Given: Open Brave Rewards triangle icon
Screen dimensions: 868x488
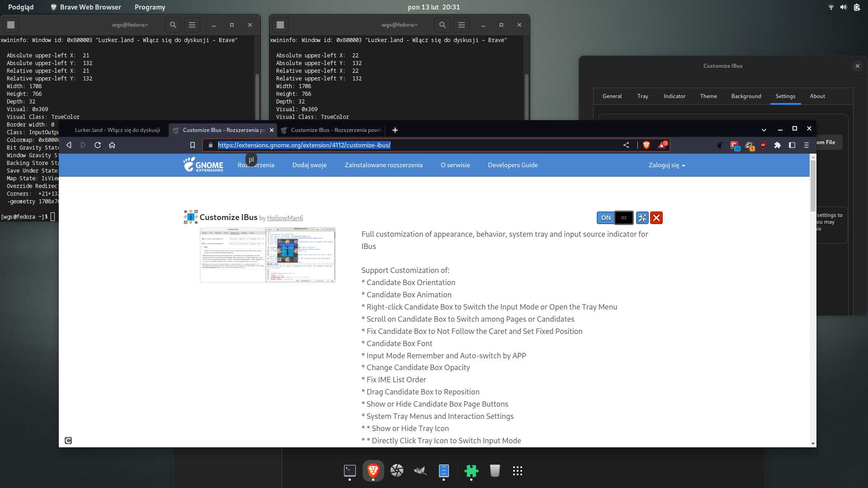Looking at the screenshot, I should pyautogui.click(x=663, y=145).
